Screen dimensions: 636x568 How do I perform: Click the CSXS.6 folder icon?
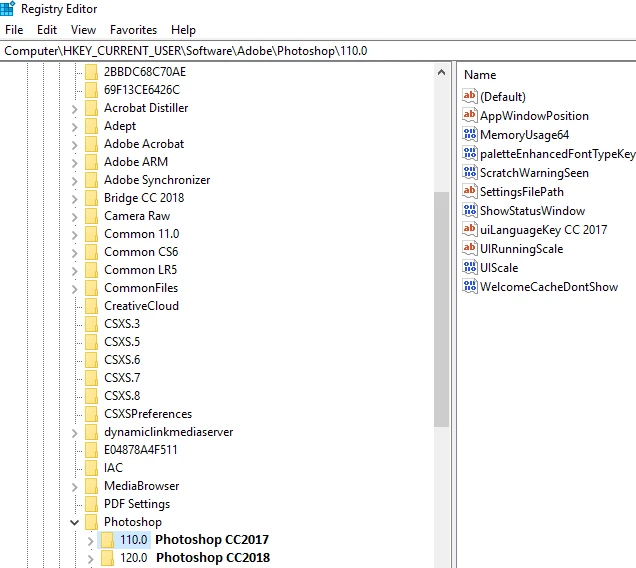pos(91,359)
